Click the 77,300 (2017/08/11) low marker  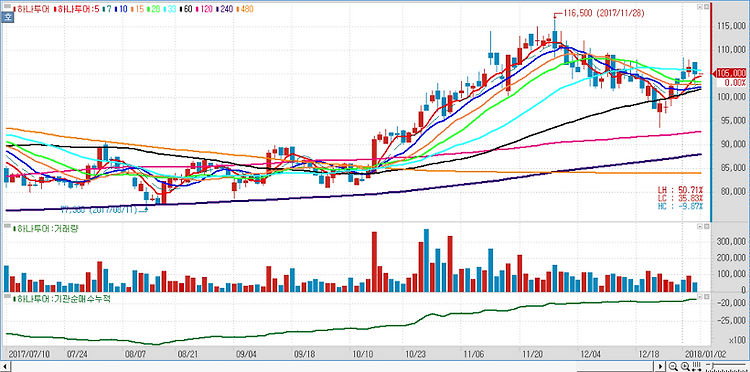click(x=99, y=209)
